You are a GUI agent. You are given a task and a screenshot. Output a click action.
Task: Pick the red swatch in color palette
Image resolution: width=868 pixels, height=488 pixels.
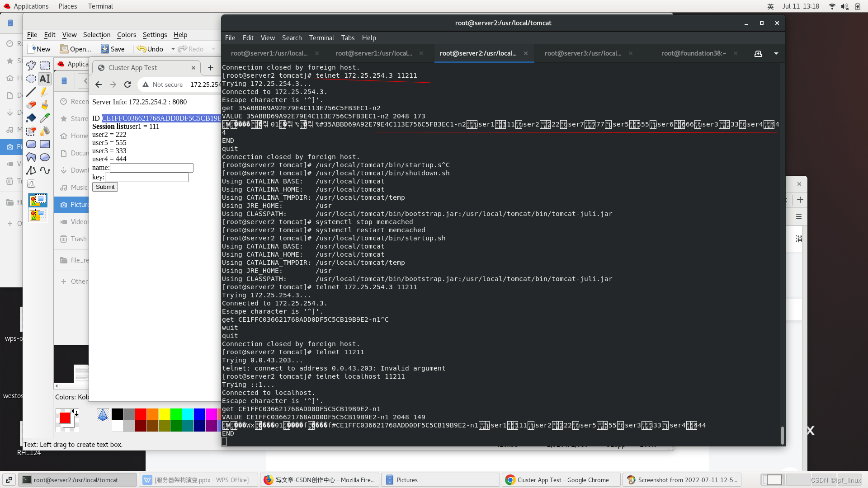point(141,414)
